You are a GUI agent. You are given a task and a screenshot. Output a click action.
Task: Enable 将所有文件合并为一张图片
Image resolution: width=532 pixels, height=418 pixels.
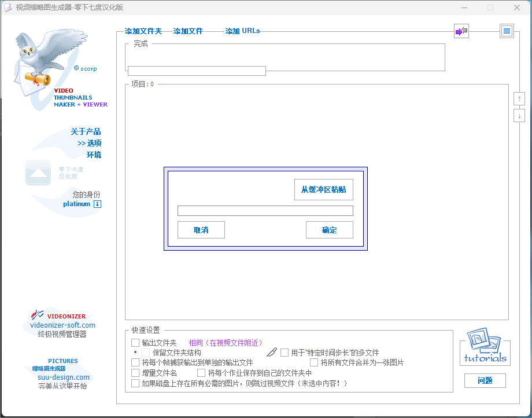point(314,362)
